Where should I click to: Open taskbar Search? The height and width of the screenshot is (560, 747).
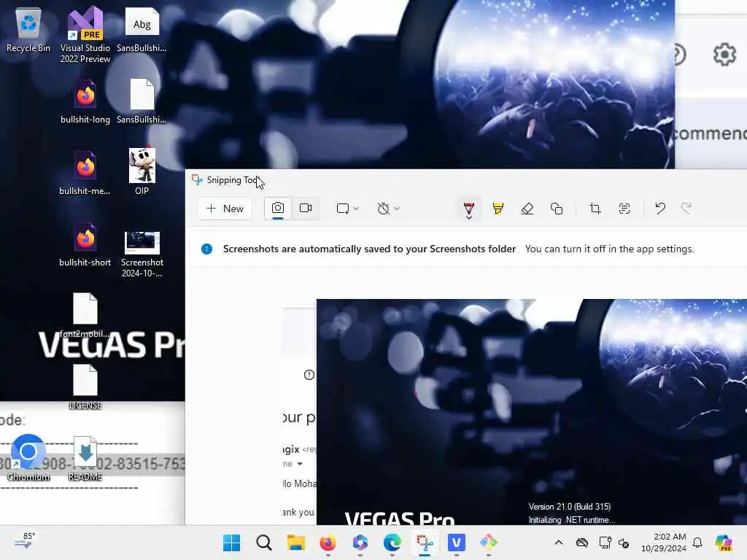263,542
